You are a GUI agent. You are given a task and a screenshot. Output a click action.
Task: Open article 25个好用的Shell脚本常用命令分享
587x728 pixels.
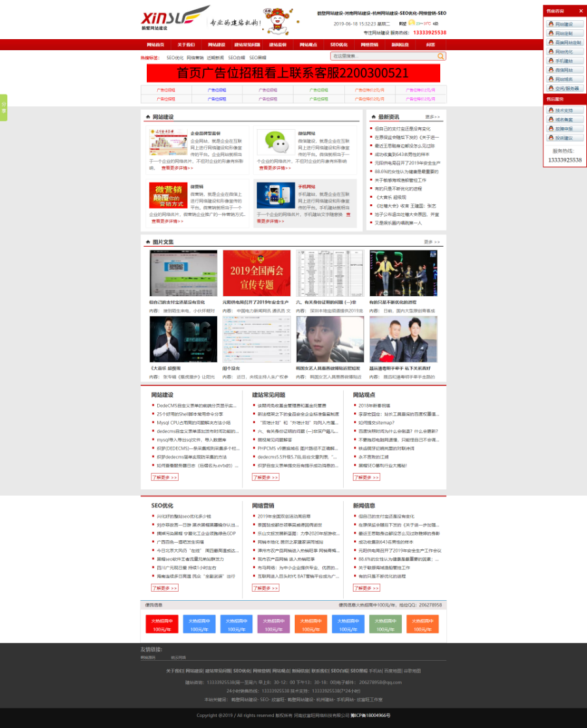[x=190, y=414]
